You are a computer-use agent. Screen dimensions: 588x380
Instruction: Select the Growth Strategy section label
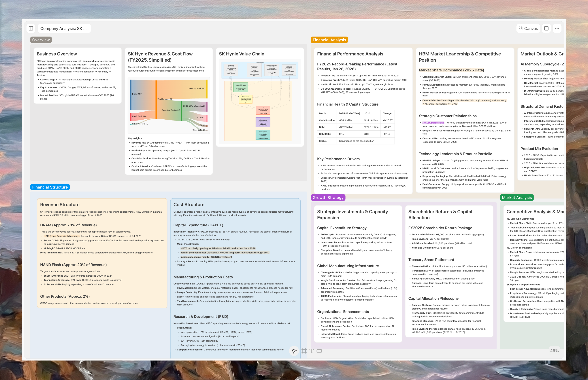tap(328, 197)
